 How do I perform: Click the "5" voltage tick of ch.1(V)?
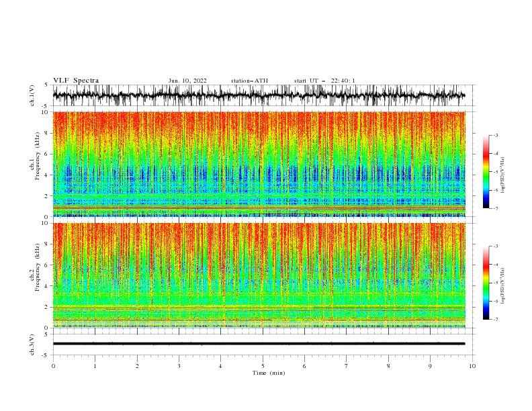(x=46, y=85)
